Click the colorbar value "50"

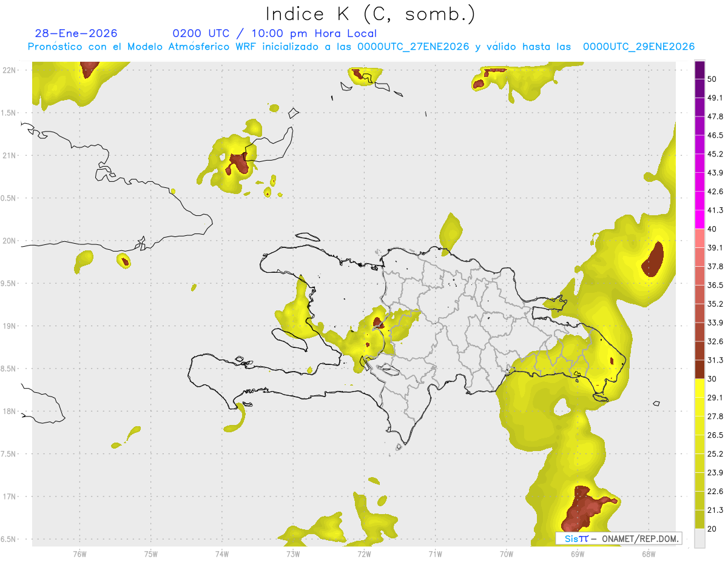coord(713,79)
